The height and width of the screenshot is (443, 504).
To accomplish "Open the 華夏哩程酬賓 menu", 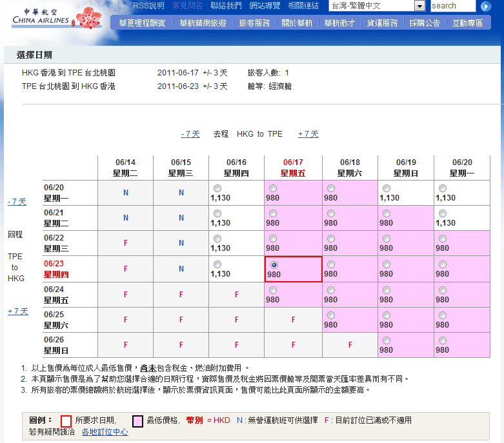I will 142,23.
